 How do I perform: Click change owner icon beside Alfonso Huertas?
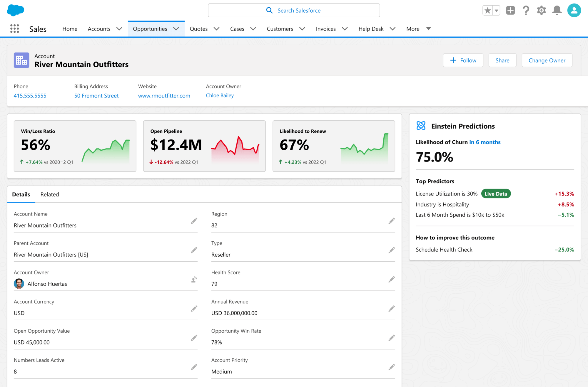[194, 280]
